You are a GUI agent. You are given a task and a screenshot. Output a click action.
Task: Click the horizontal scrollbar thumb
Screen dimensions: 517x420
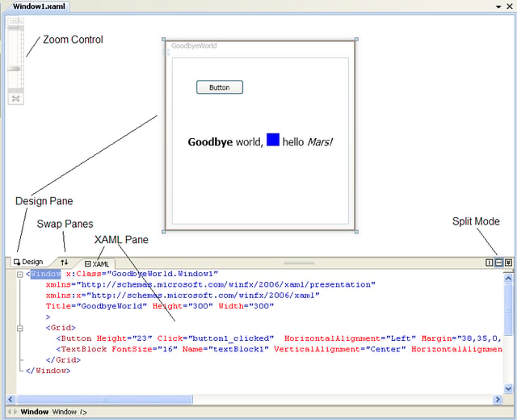[104, 400]
